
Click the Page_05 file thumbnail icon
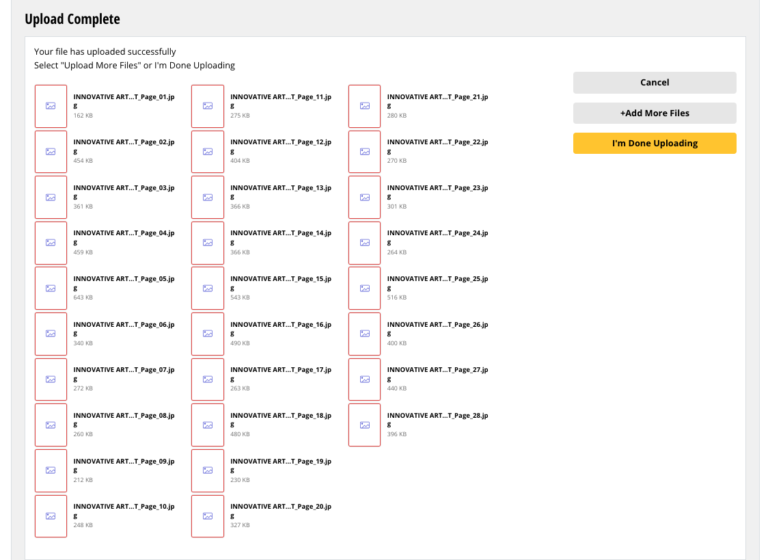51,288
